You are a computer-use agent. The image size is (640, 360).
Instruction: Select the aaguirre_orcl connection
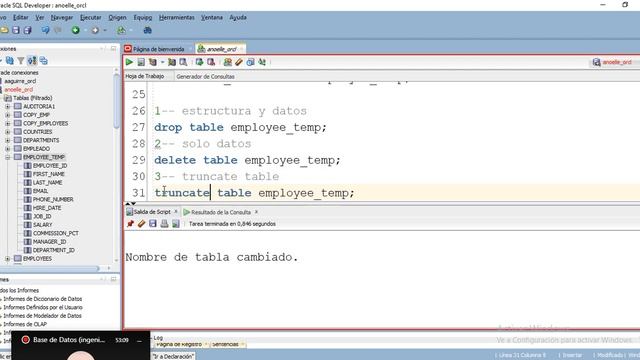coord(20,81)
